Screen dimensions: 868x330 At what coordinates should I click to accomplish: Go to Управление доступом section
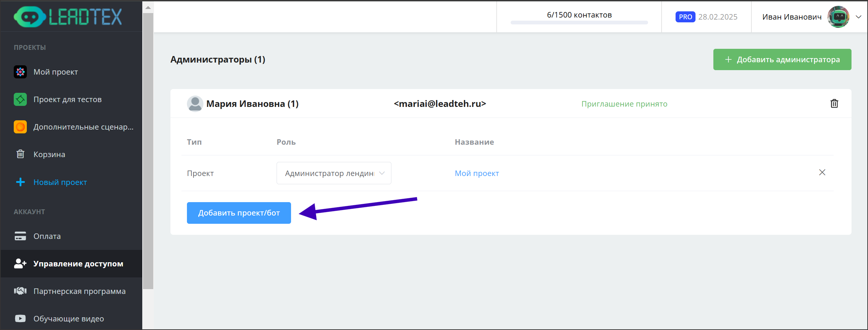pos(78,264)
